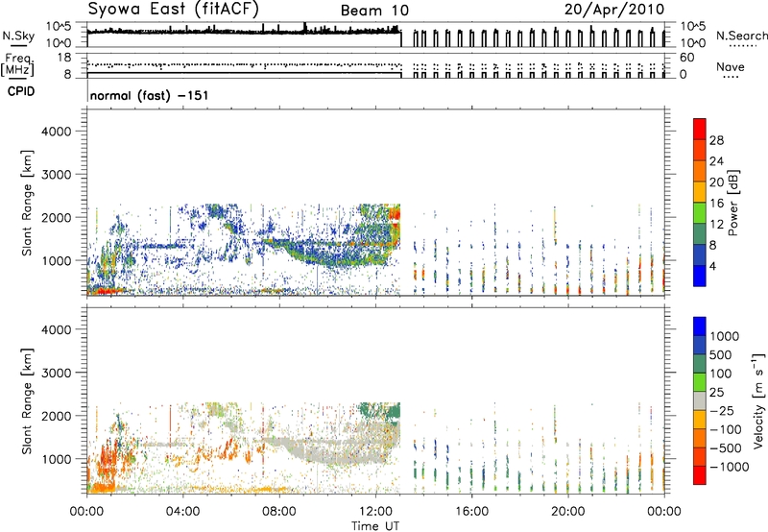This screenshot has width=768, height=532.
Task: Click the '100' velocity color bar label
Action: [721, 374]
